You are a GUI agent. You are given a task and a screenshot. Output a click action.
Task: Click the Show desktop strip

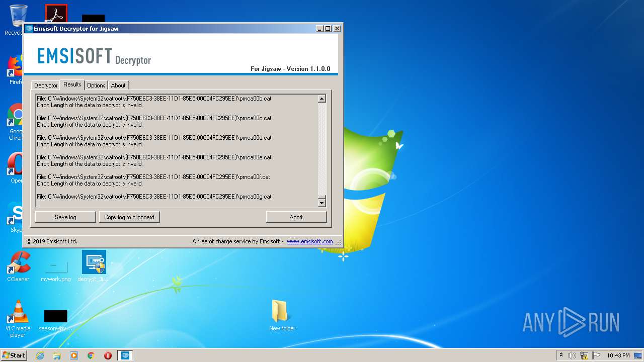click(638, 355)
